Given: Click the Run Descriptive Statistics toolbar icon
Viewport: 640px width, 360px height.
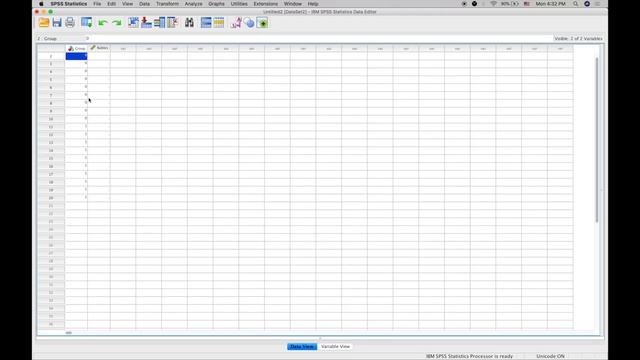Looking at the screenshot, I should click(172, 22).
